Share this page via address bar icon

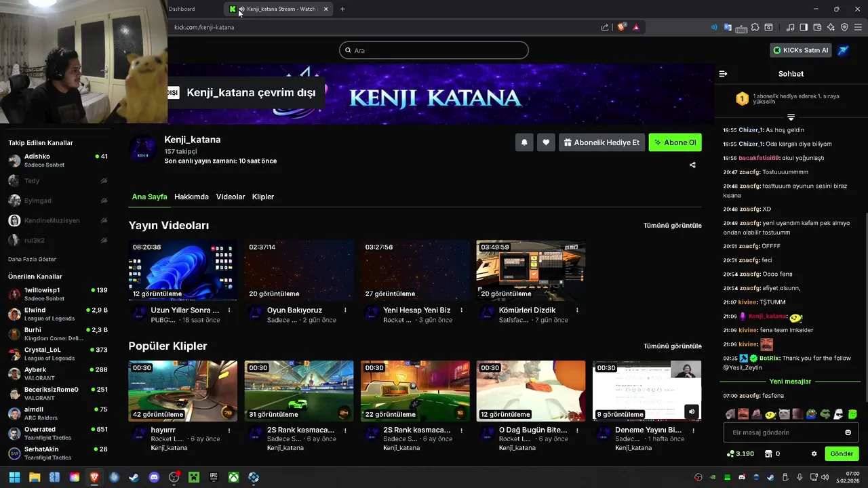coord(604,27)
